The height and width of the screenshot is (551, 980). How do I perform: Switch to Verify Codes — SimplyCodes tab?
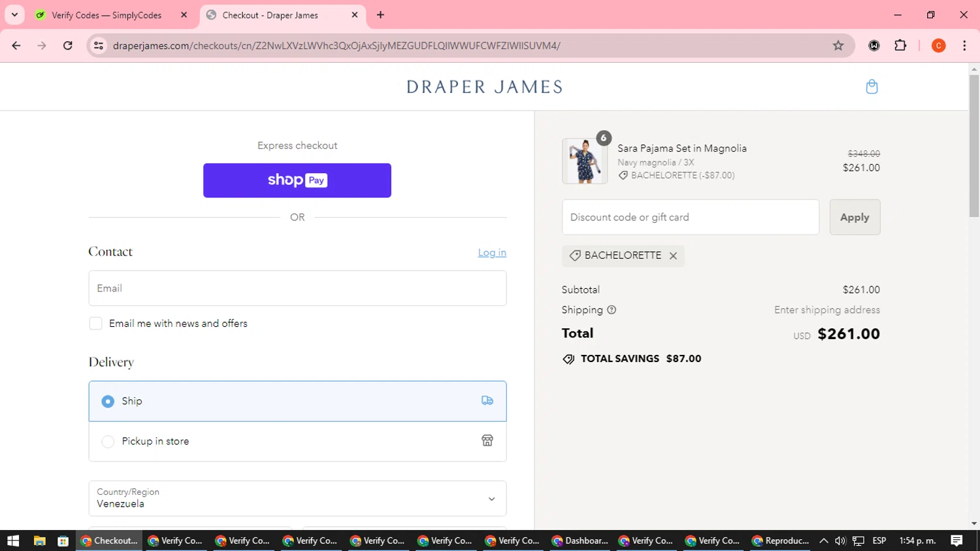click(x=106, y=15)
